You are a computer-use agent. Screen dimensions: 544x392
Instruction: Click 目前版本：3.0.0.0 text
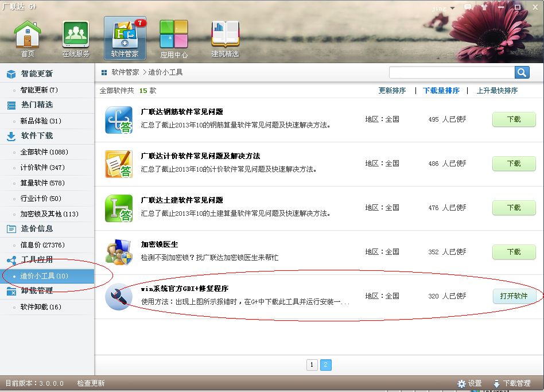(x=34, y=383)
